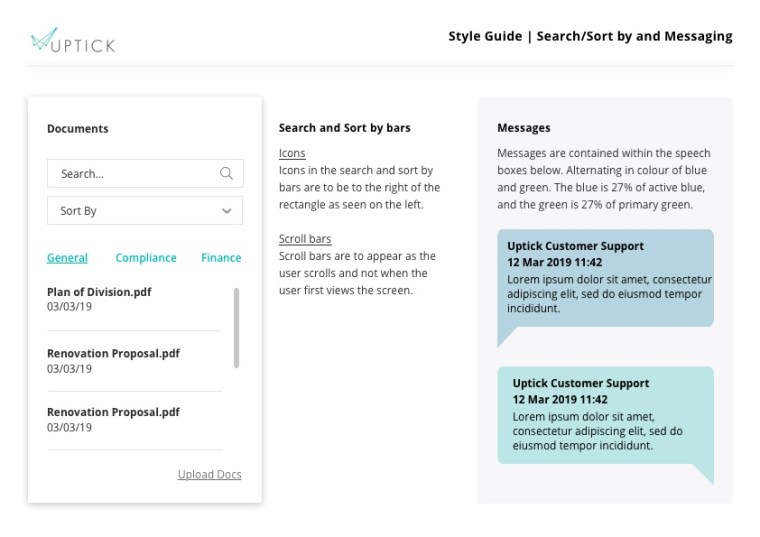The width and height of the screenshot is (760, 537).
Task: Focus the Search... input field
Action: click(135, 173)
